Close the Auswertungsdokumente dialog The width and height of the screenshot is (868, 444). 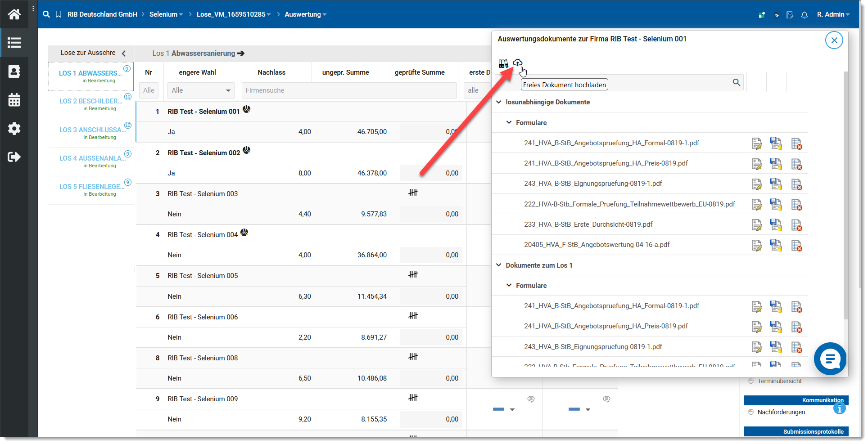(x=834, y=40)
